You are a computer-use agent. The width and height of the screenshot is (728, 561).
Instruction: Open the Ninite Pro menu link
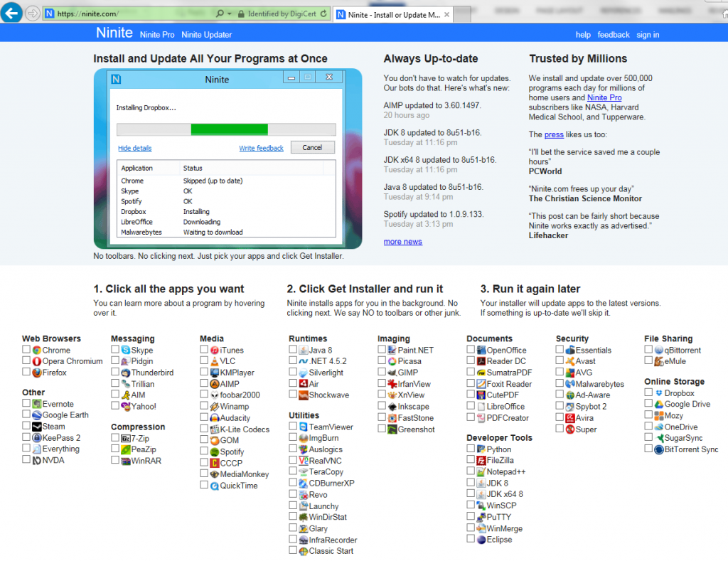(157, 35)
